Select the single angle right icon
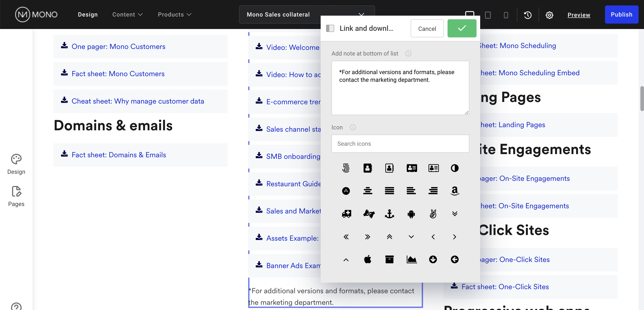Viewport: 644px width, 310px height. (455, 237)
